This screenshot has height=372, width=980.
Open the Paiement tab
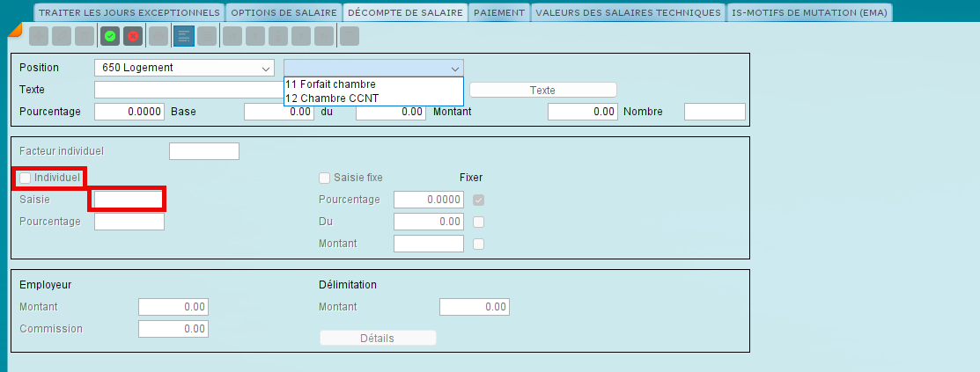[498, 12]
